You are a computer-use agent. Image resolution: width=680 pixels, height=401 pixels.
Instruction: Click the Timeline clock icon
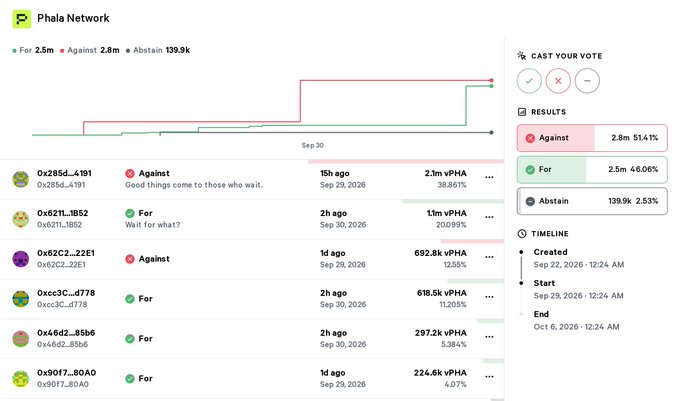pyautogui.click(x=522, y=234)
